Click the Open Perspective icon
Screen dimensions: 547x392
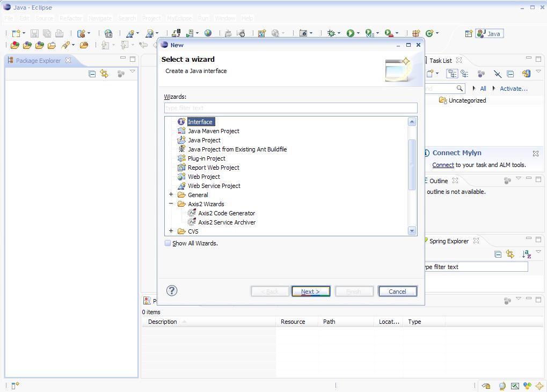469,33
